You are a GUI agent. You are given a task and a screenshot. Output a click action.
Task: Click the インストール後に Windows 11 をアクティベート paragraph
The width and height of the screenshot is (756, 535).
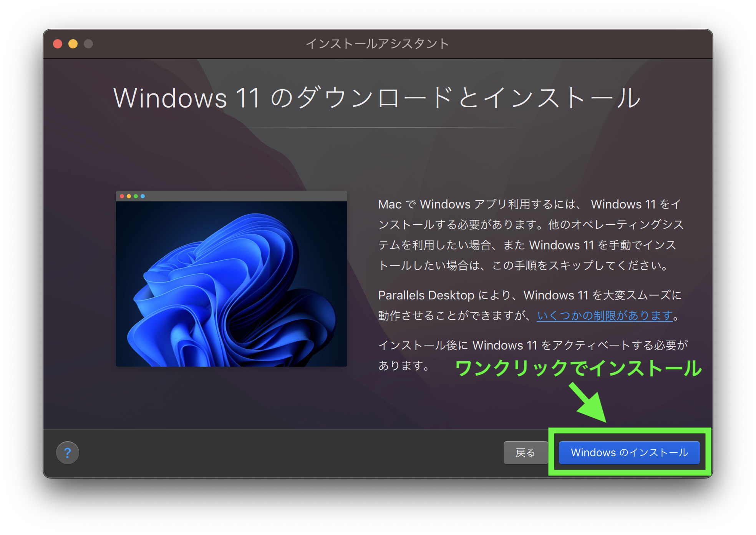click(533, 355)
